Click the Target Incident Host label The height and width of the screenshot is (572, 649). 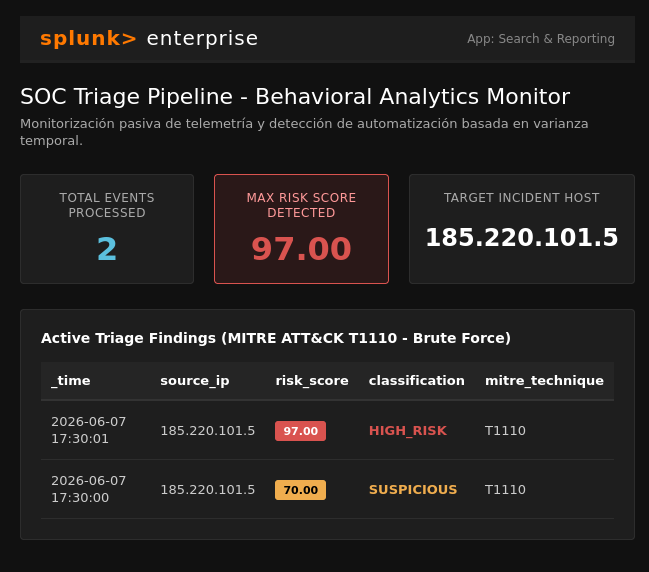click(522, 198)
